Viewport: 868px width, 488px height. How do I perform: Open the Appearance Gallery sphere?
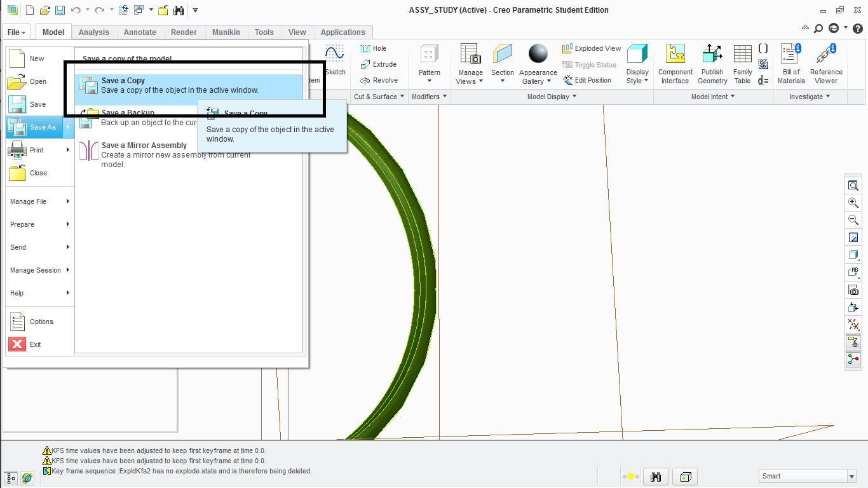pyautogui.click(x=538, y=54)
